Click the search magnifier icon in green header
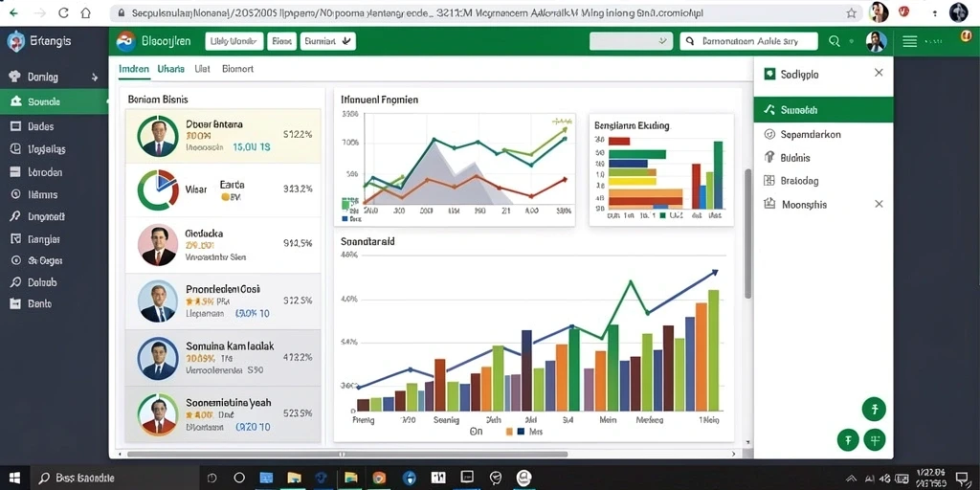The width and height of the screenshot is (980, 490). (834, 41)
